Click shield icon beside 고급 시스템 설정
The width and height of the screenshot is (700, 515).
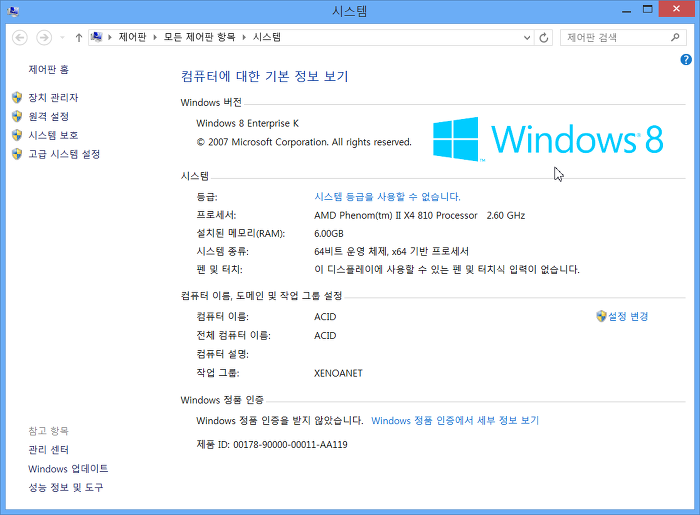17,154
